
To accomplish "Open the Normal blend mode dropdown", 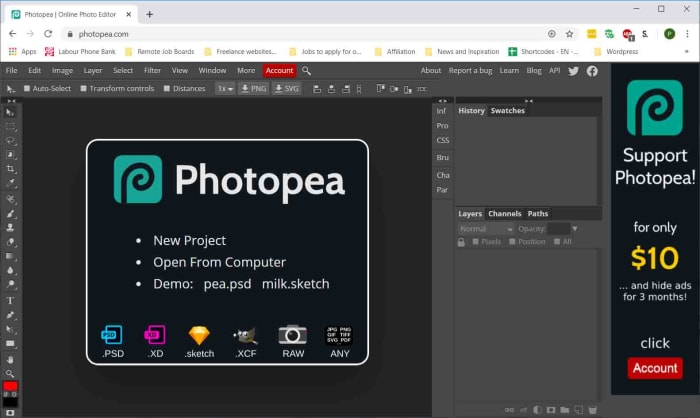I will click(x=485, y=229).
